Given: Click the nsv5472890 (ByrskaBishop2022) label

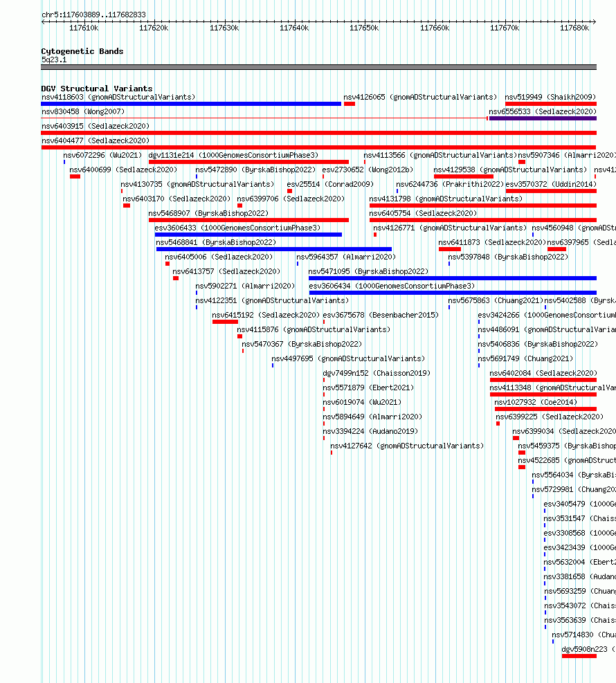Looking at the screenshot, I should tap(255, 170).
